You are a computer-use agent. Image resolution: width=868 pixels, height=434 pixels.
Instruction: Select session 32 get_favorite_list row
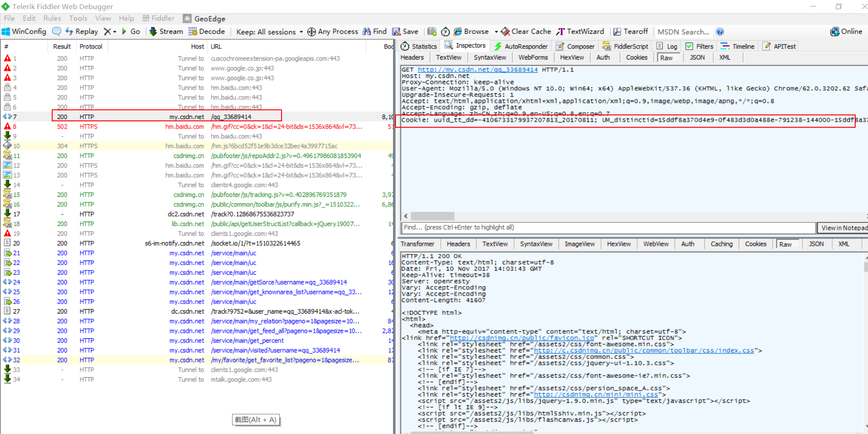pyautogui.click(x=197, y=360)
